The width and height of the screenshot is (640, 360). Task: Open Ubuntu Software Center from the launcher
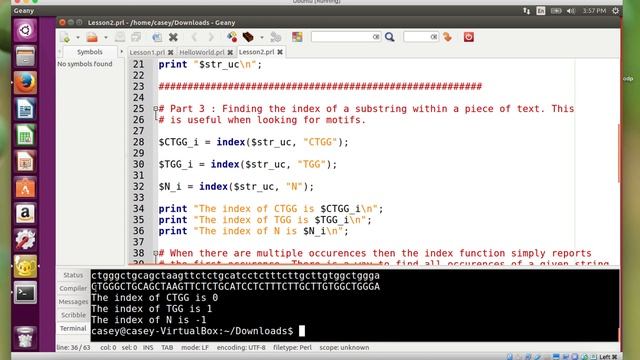click(25, 188)
